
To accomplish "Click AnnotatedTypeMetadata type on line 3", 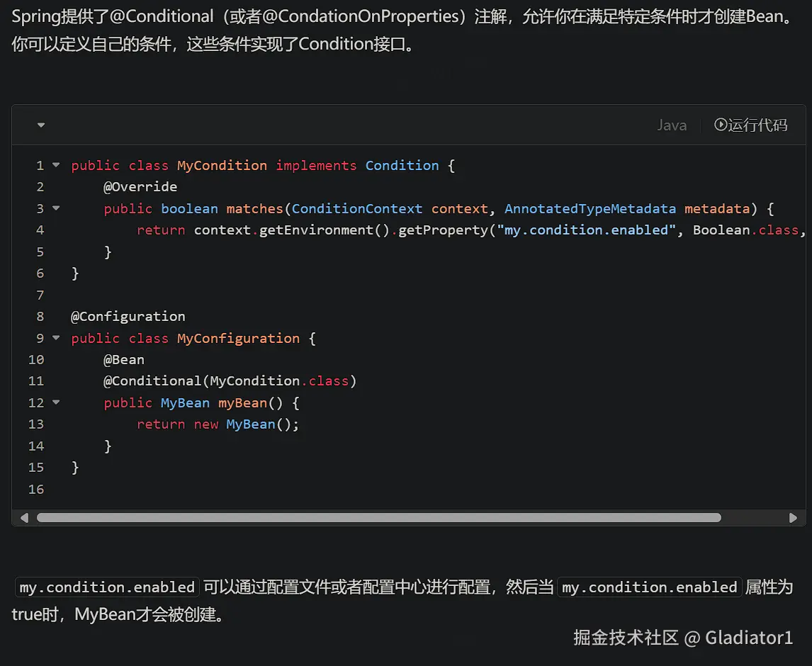I will 590,209.
